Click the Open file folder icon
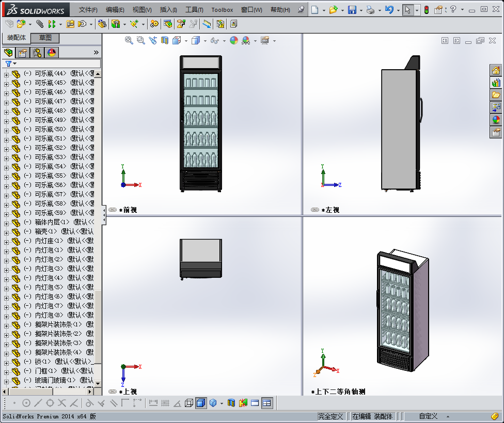This screenshot has height=423, width=504. pyautogui.click(x=333, y=10)
